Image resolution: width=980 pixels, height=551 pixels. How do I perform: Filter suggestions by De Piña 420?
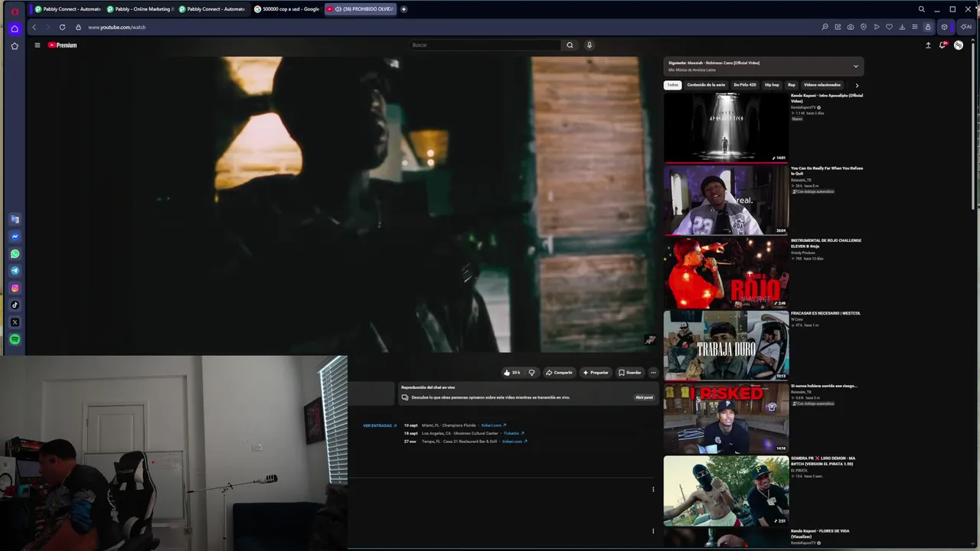click(744, 85)
